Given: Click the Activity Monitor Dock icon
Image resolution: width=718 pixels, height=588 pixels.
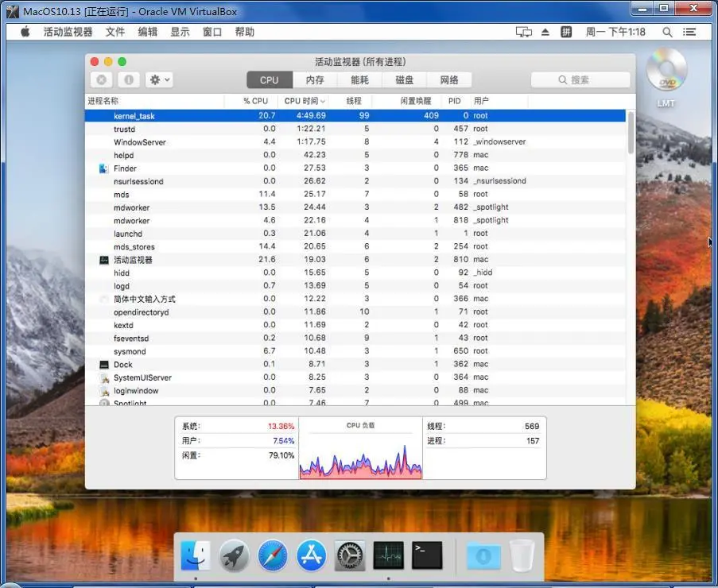Looking at the screenshot, I should [x=388, y=555].
